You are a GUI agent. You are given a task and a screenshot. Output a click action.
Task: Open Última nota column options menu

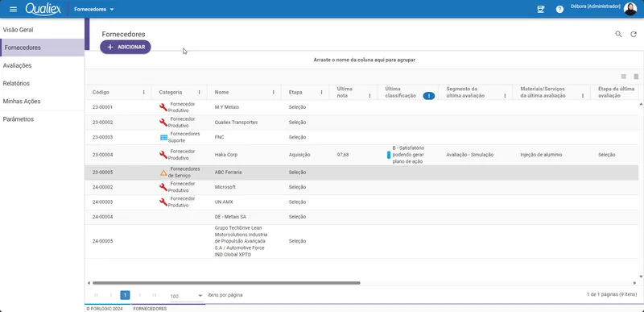pyautogui.click(x=369, y=95)
